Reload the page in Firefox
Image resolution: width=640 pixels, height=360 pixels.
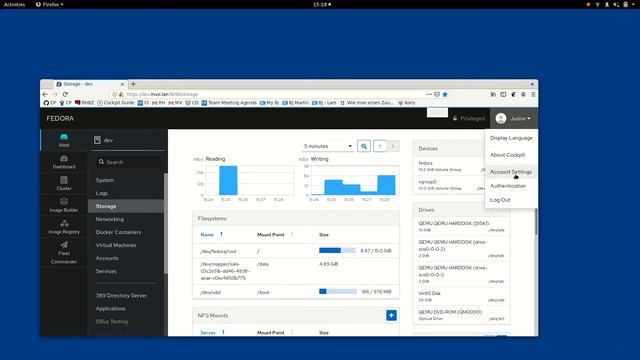65,94
